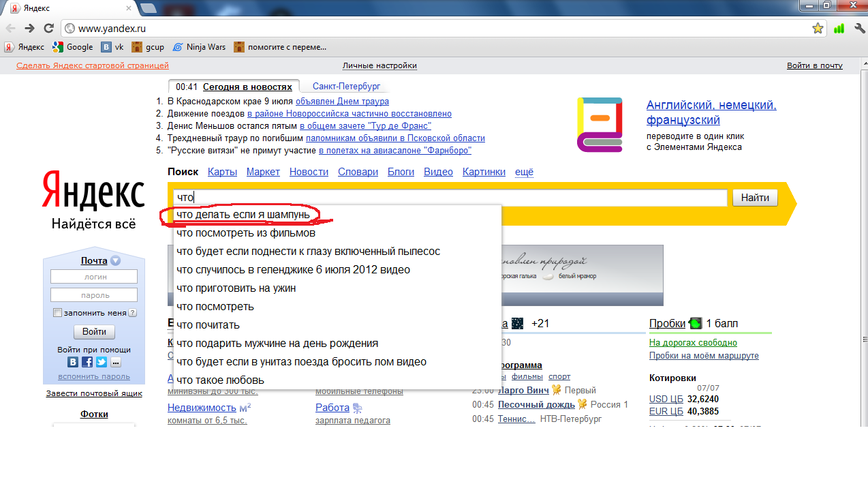The width and height of the screenshot is (868, 499).
Task: Click Завести почтовый ящик link
Action: tap(94, 393)
